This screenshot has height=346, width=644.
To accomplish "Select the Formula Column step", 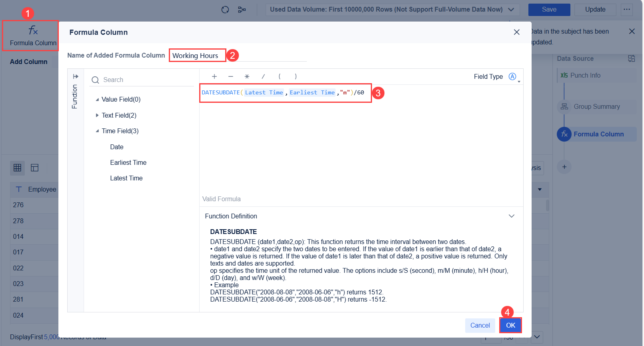I will (x=596, y=134).
